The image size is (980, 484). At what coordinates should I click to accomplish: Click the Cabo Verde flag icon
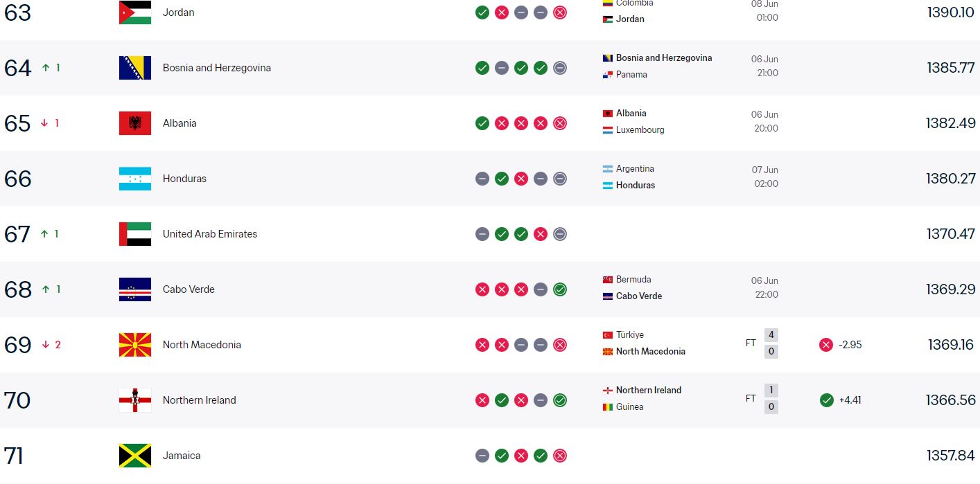135,289
